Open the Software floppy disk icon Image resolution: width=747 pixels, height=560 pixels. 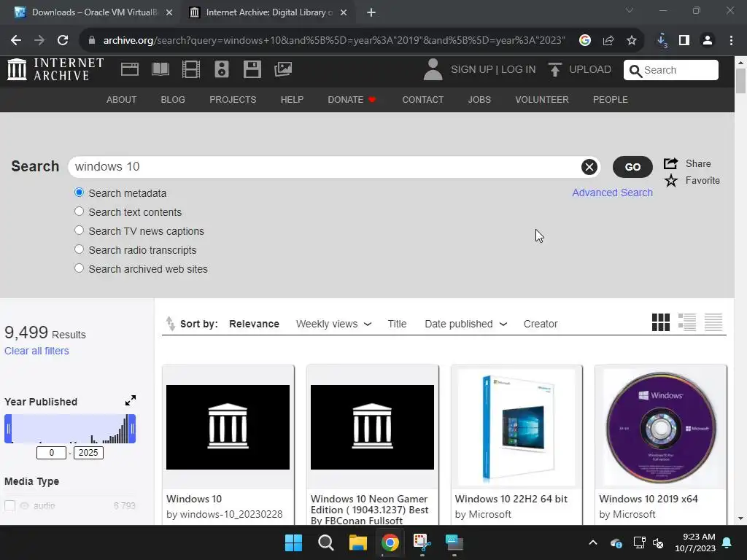[252, 69]
